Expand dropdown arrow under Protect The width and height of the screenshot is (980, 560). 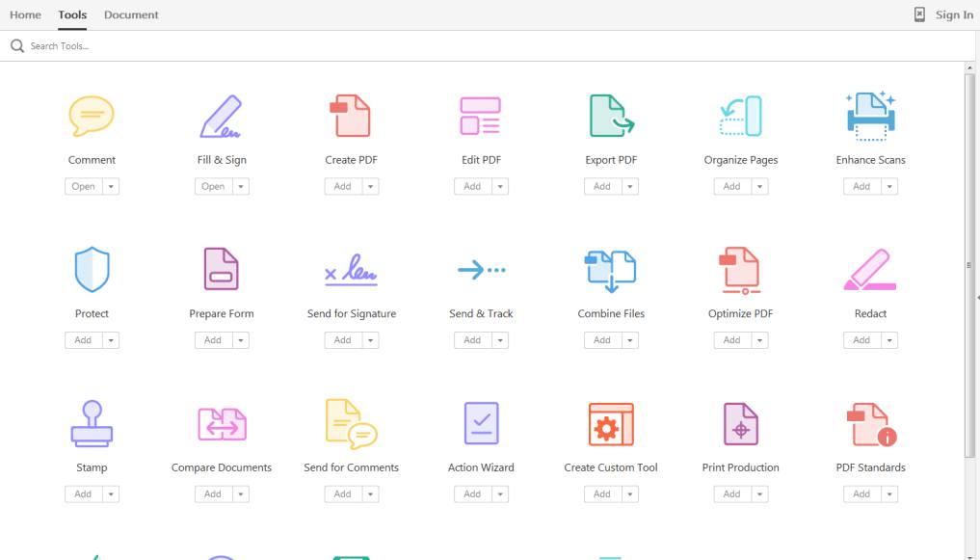(x=111, y=340)
